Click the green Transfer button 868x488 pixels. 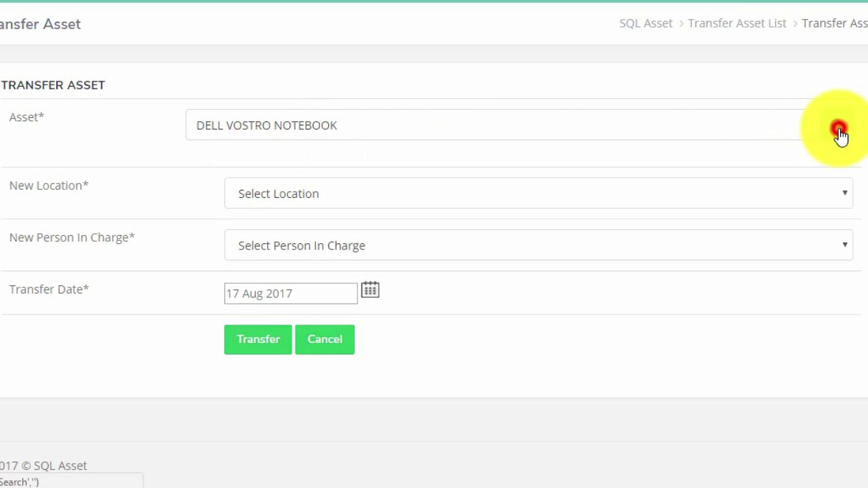point(258,339)
